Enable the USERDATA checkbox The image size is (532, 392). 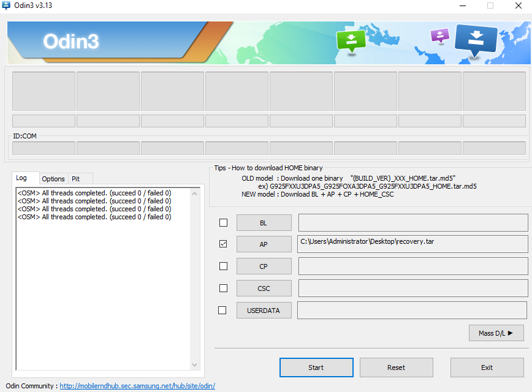tap(222, 311)
